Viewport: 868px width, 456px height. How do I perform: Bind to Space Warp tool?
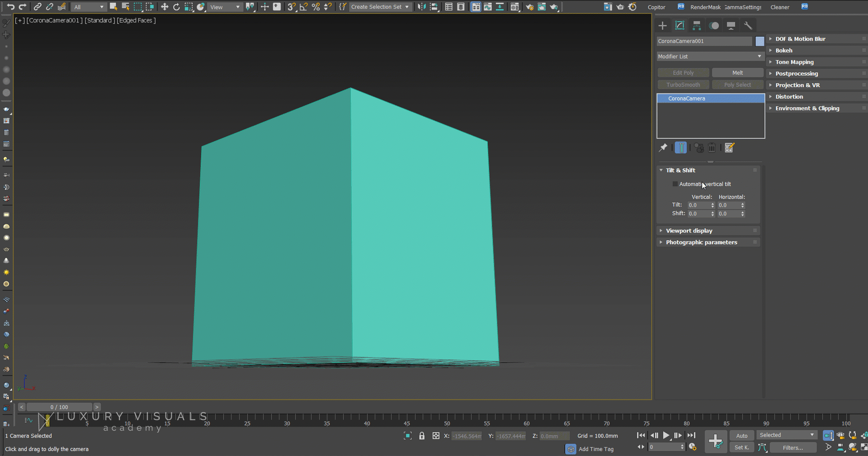[62, 7]
